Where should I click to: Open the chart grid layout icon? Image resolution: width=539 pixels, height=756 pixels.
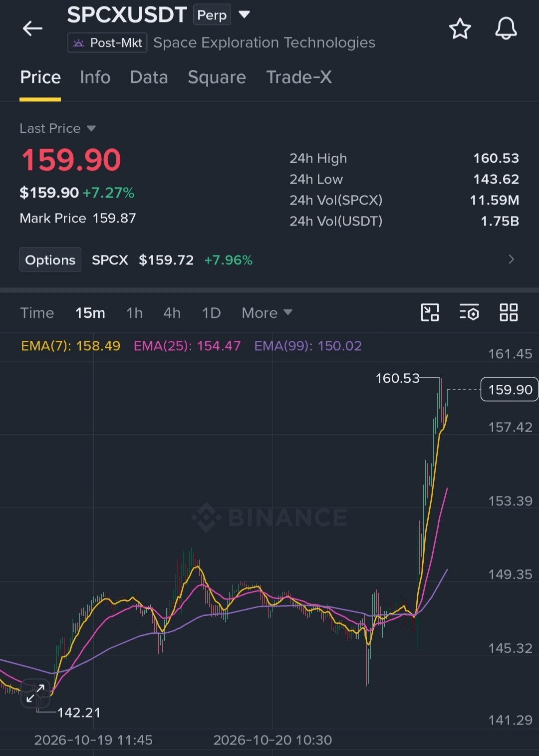tap(509, 313)
